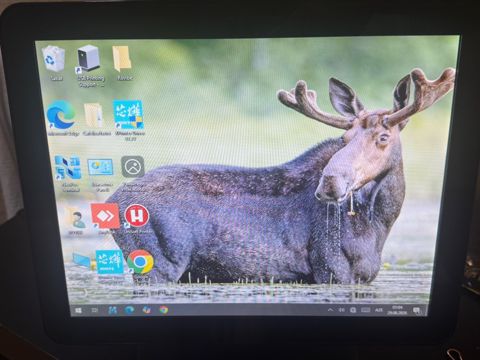
Task: Open the input language indicator
Action: point(378,310)
